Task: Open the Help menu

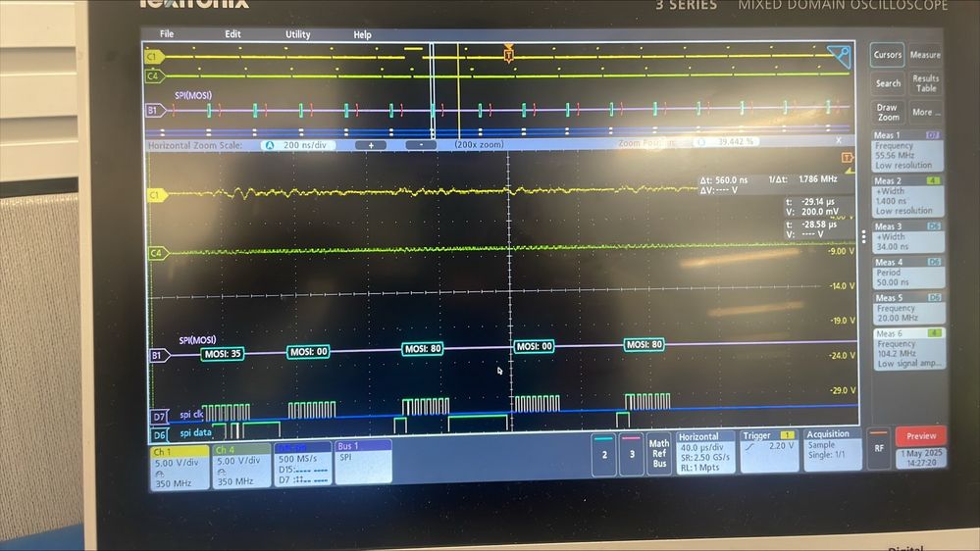Action: click(362, 35)
